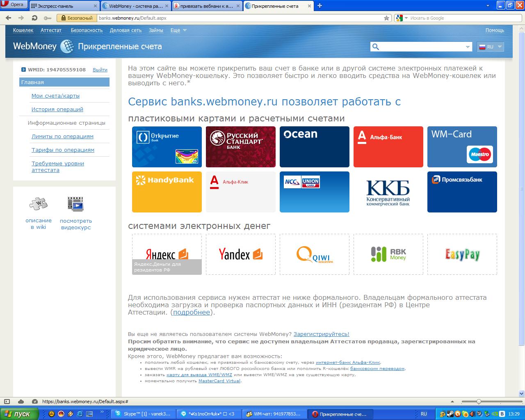This screenshot has height=420, width=525.
Task: Click the Помощь help link
Action: [x=495, y=30]
